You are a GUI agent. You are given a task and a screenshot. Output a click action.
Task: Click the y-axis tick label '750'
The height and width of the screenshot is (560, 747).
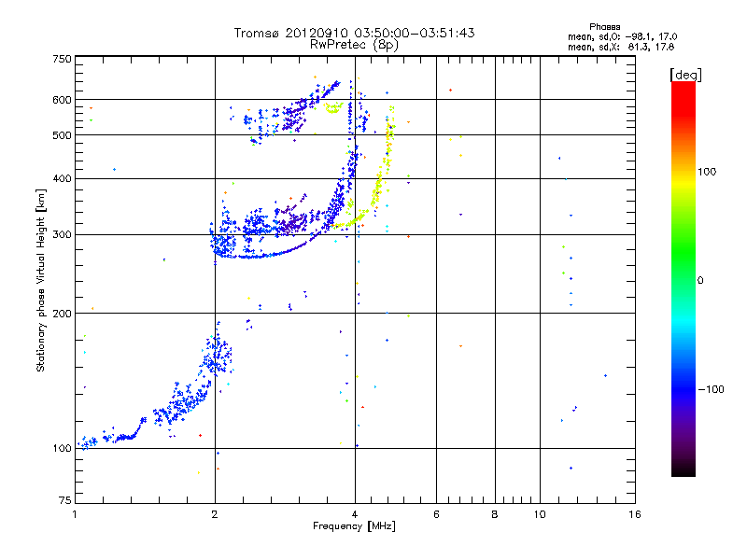point(63,59)
